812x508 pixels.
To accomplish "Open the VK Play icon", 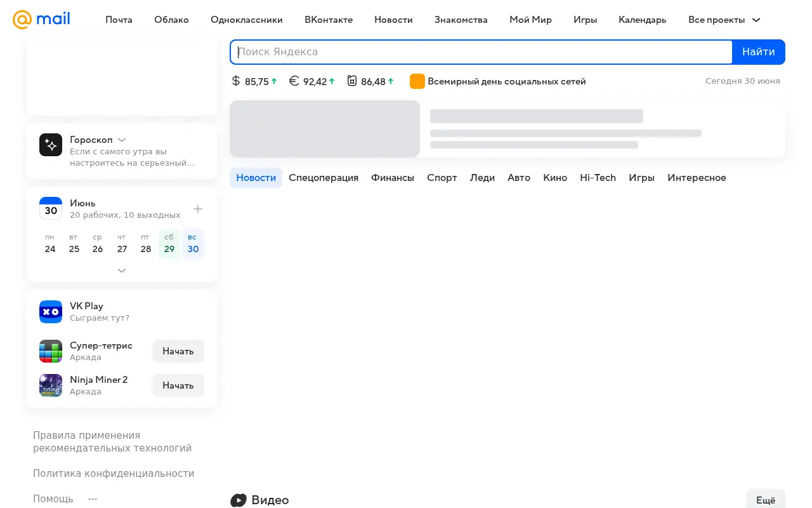I will pos(51,312).
